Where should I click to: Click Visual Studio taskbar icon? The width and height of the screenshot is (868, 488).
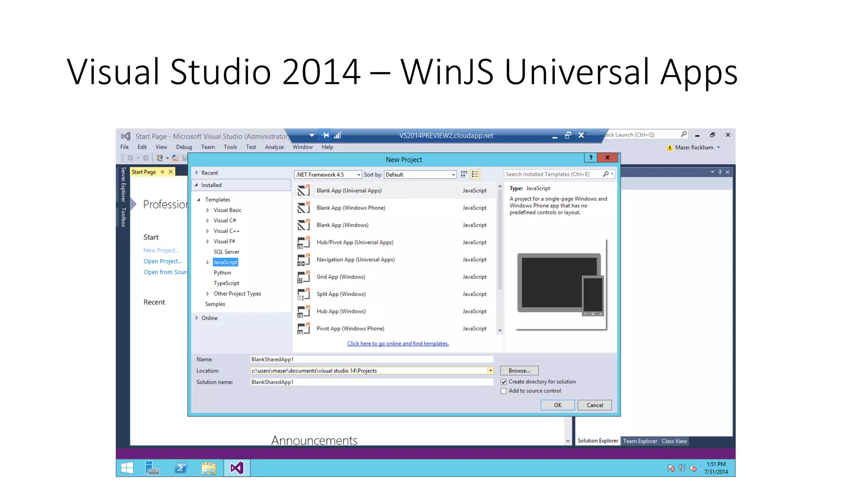(x=237, y=468)
